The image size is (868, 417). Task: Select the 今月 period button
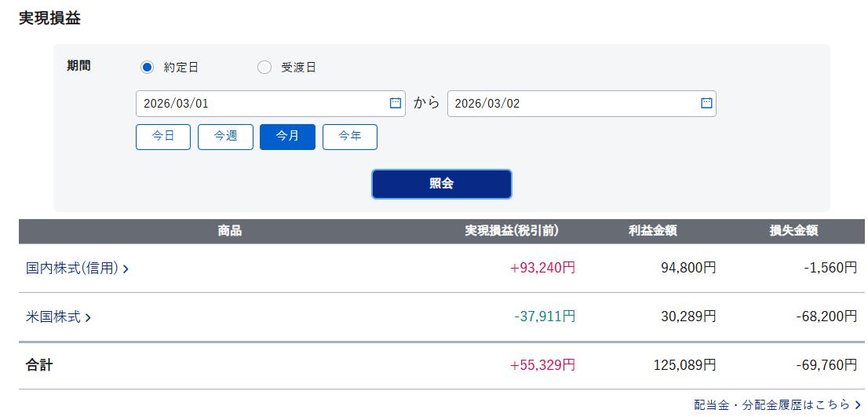[287, 137]
